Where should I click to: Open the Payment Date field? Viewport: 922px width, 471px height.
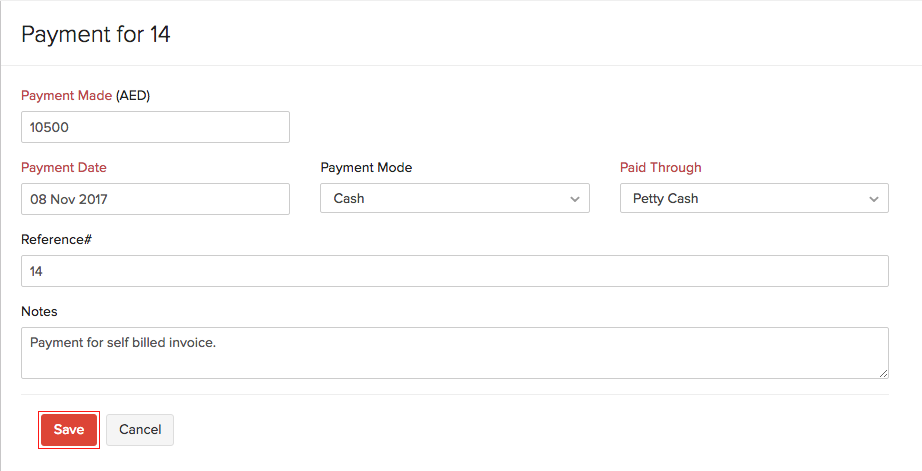pos(155,199)
